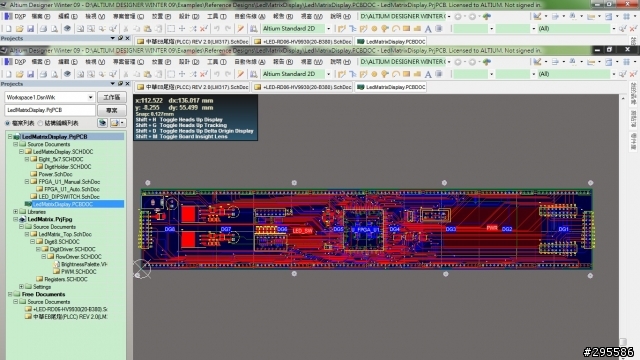The height and width of the screenshot is (360, 640).
Task: Close the front Projects panel with X
Action: [127, 84]
